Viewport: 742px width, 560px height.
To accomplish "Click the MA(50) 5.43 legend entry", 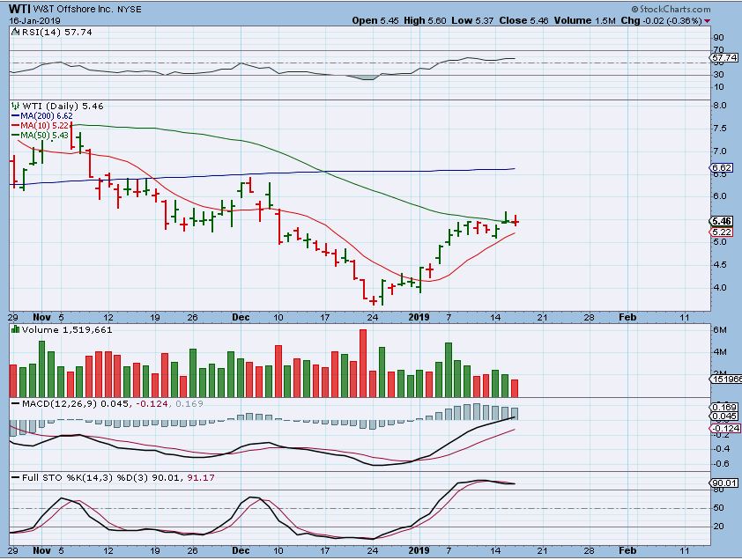I will tap(40, 136).
